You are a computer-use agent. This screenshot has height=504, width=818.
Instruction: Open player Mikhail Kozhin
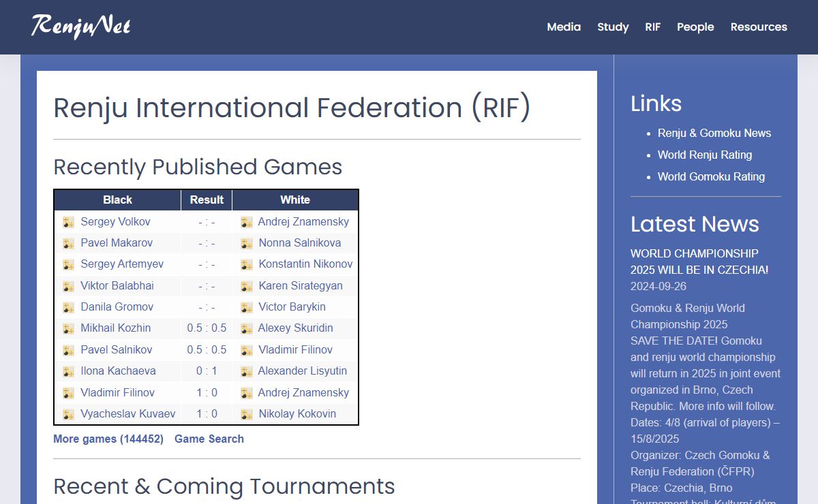[x=116, y=328]
